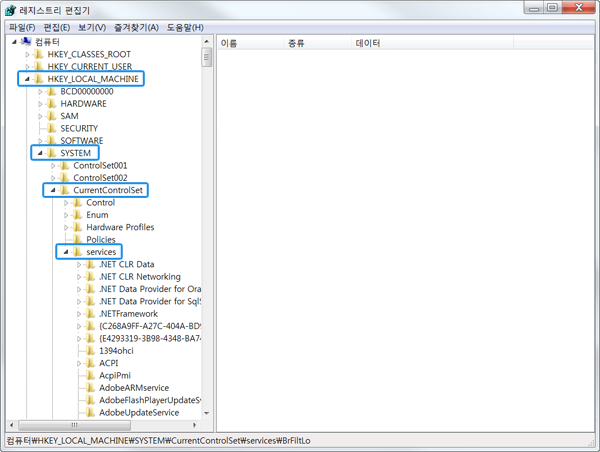The height and width of the screenshot is (452, 600).
Task: Select .NET Data Provider for SqlServer key
Action: tap(150, 302)
